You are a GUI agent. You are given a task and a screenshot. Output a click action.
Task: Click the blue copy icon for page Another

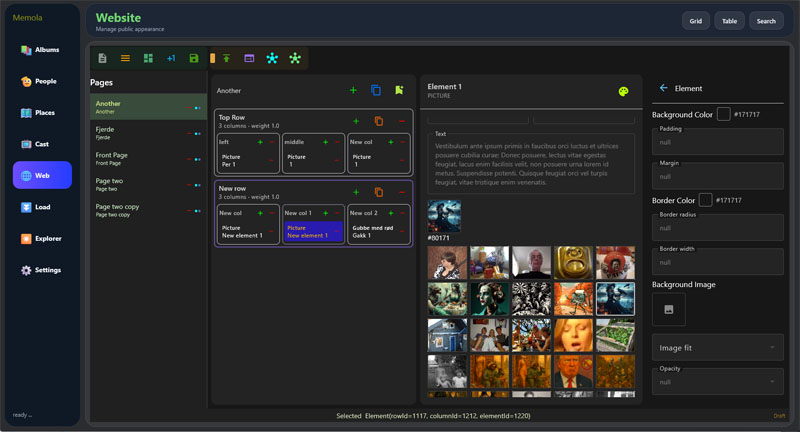[376, 90]
